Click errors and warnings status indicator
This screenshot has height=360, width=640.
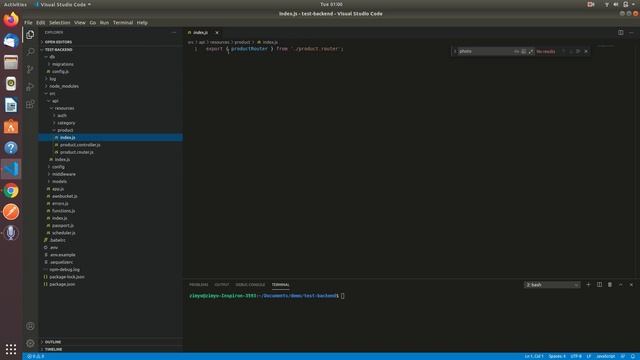[x=36, y=356]
